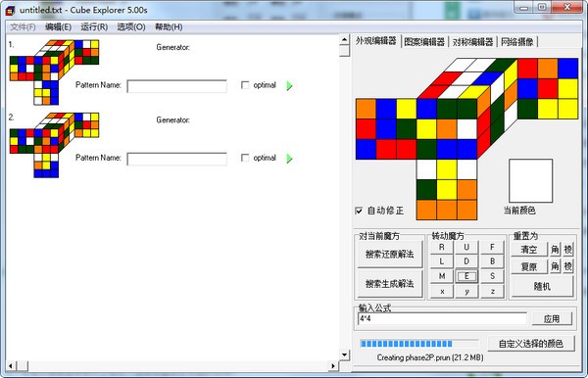This screenshot has height=378, width=588.
Task: Click the vertical scrollbar up arrow
Action: pos(345,40)
